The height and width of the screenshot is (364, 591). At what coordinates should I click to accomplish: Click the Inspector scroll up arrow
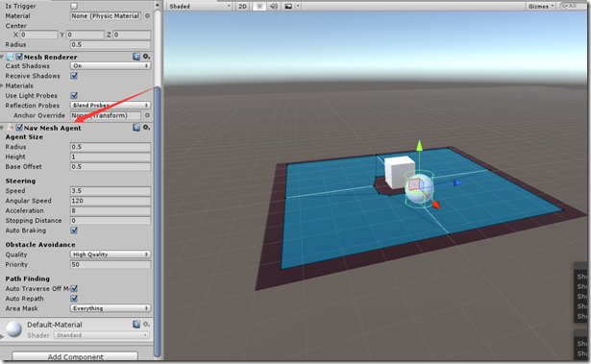pyautogui.click(x=158, y=5)
